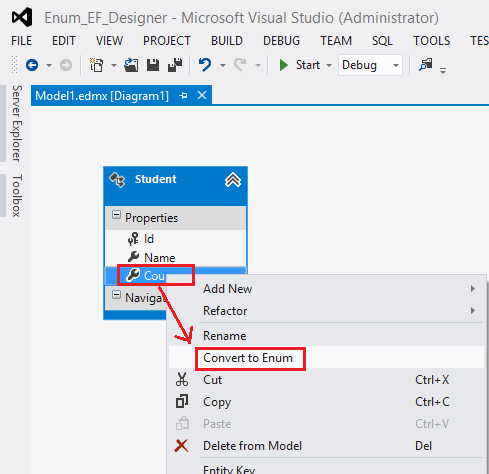Viewport: 489px width, 474px height.
Task: Open the VIEW menu
Action: pyautogui.click(x=109, y=41)
